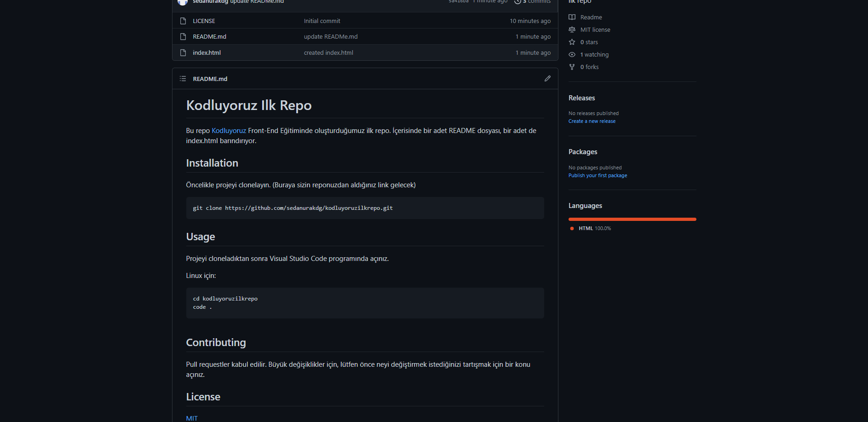Click the Contributing heading
Screen dimensions: 868x422
point(216,343)
